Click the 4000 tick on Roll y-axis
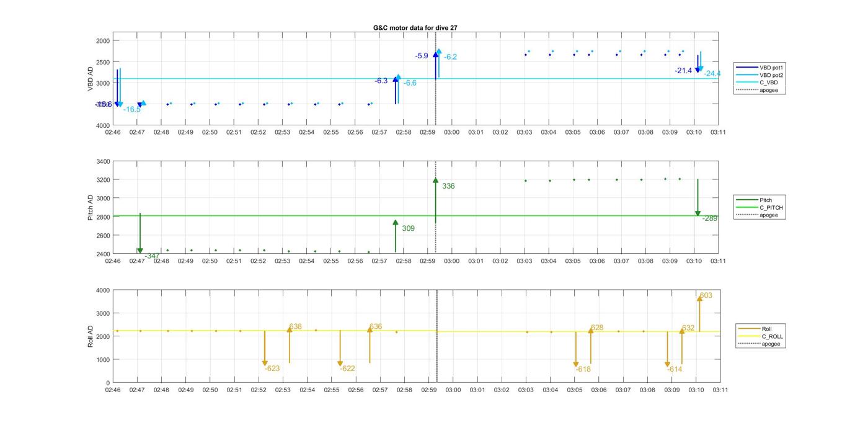Screen dimensions: 868x430 pyautogui.click(x=103, y=290)
